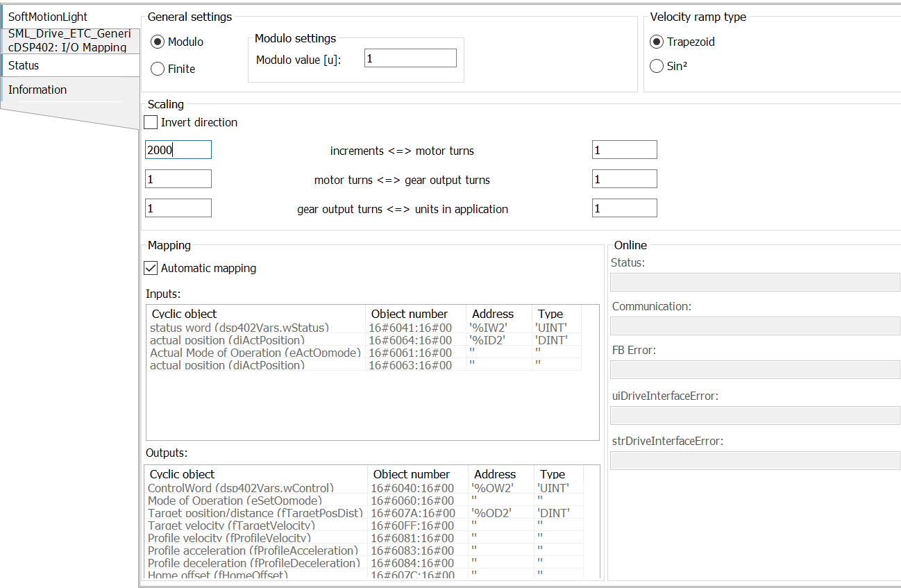Switch to SML_Drive_ETC I/O Mapping tab
Image resolution: width=901 pixels, height=588 pixels.
69,41
